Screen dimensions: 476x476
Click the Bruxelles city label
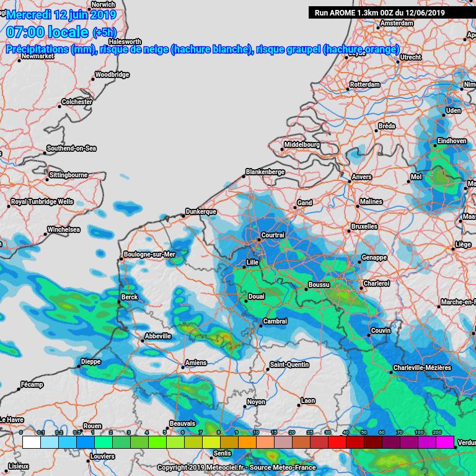click(364, 226)
